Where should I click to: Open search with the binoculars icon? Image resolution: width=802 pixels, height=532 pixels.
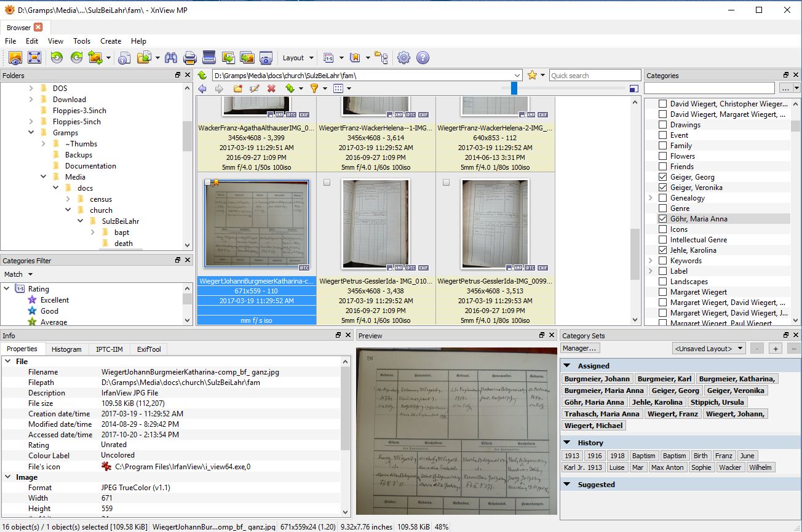[171, 58]
